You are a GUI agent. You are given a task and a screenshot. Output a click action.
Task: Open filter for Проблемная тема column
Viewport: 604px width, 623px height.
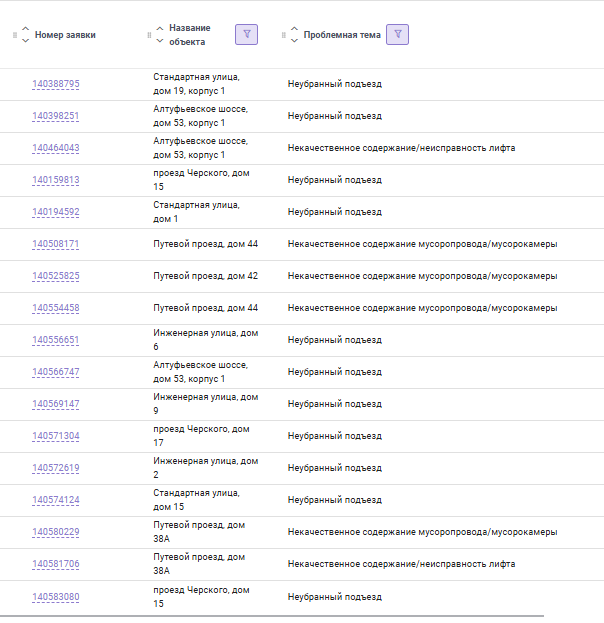(x=397, y=35)
